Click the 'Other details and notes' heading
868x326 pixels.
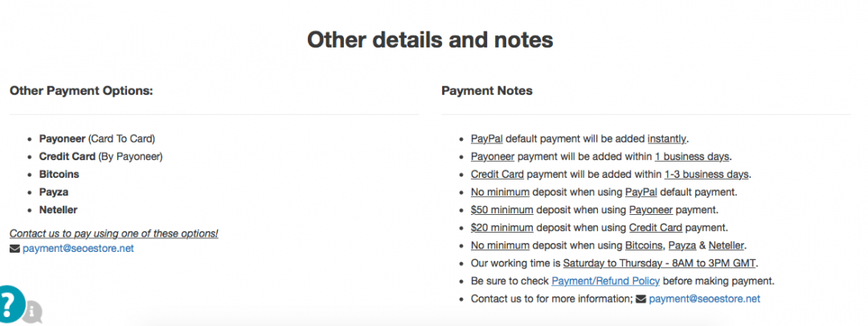(x=430, y=39)
